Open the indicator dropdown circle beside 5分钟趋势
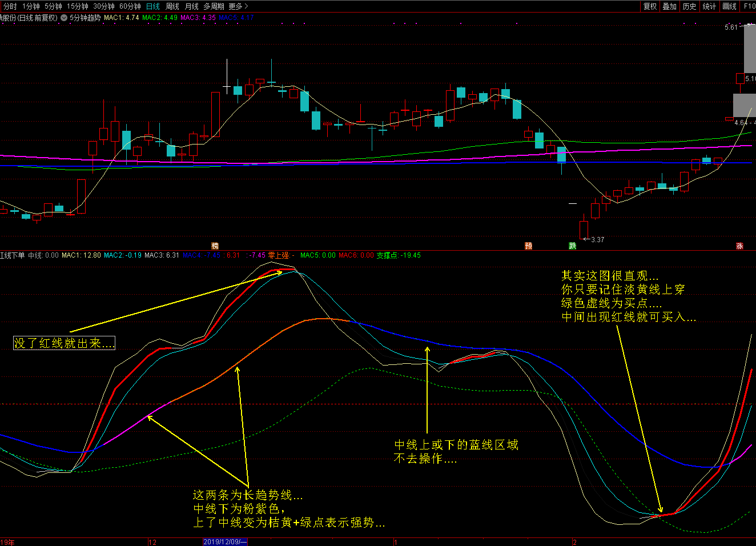The image size is (756, 546). tap(64, 18)
